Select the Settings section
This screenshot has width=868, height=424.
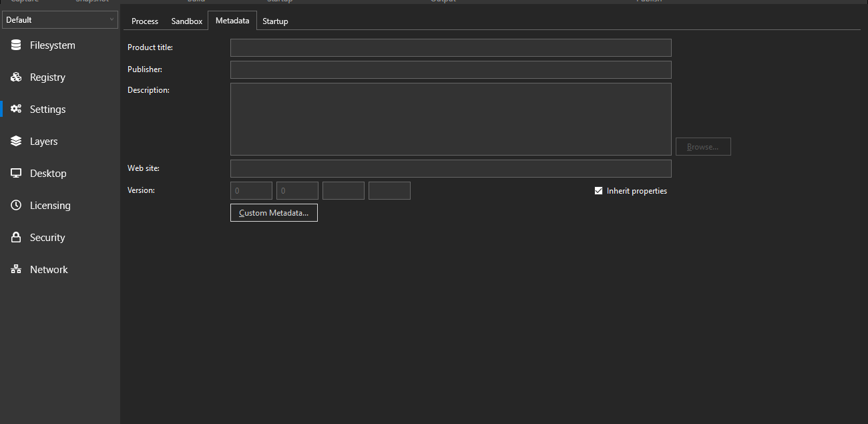tap(47, 109)
